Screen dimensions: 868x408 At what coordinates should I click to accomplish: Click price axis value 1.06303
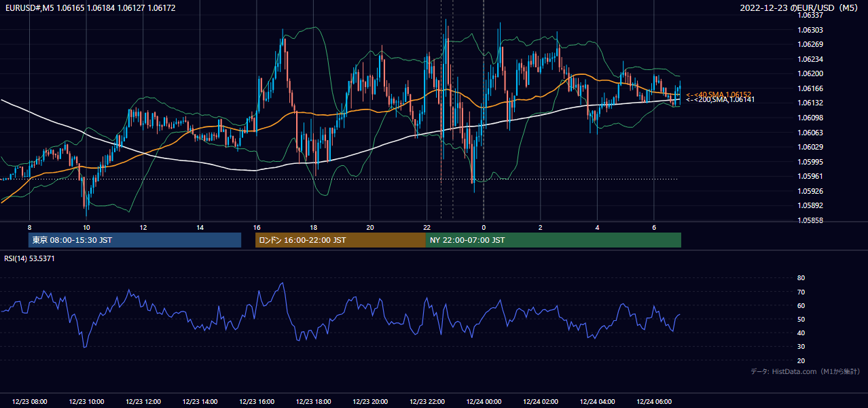[x=810, y=30]
